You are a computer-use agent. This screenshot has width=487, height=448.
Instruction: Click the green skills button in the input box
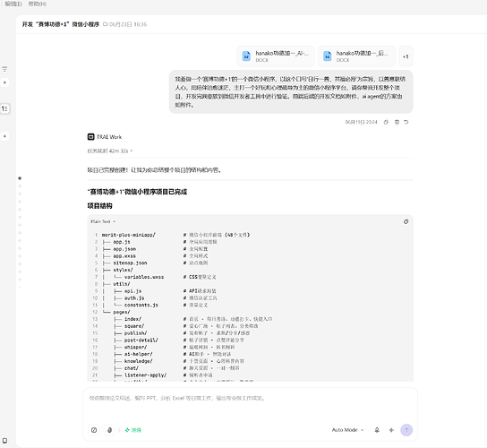132,430
